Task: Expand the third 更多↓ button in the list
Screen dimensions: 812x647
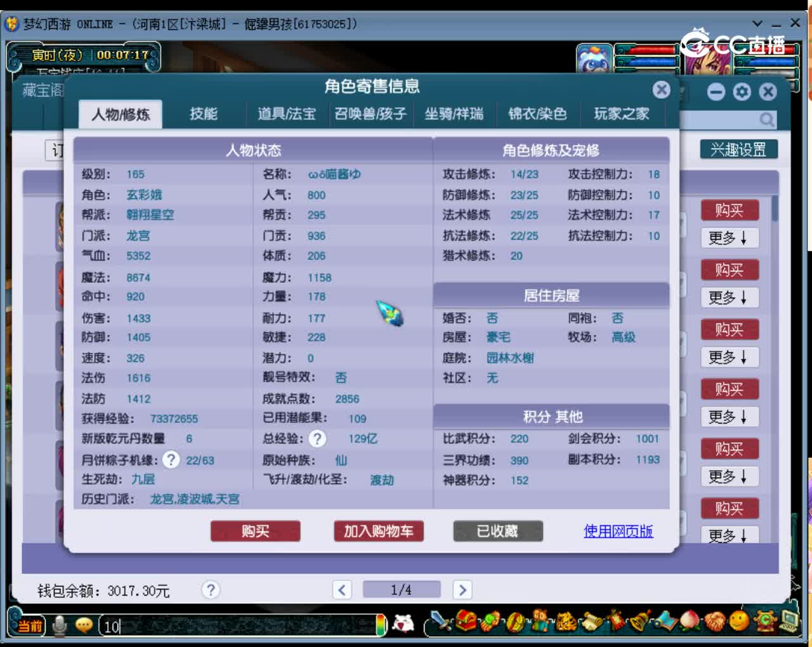Action: pos(730,357)
